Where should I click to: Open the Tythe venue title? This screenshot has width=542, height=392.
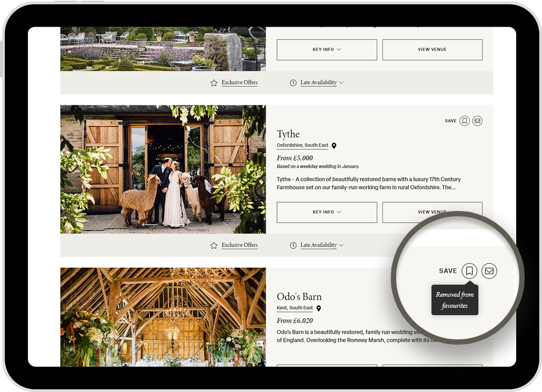288,134
